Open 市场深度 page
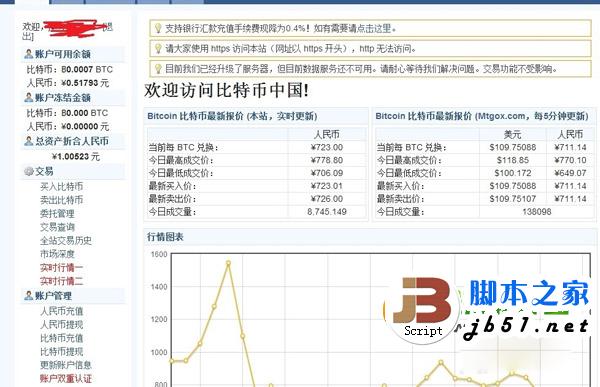 pos(57,254)
